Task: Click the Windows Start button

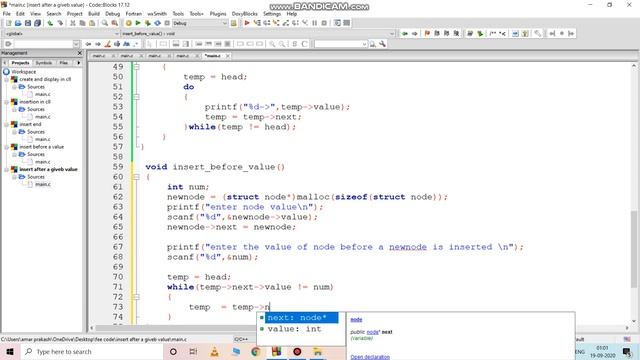Action: (x=10, y=351)
